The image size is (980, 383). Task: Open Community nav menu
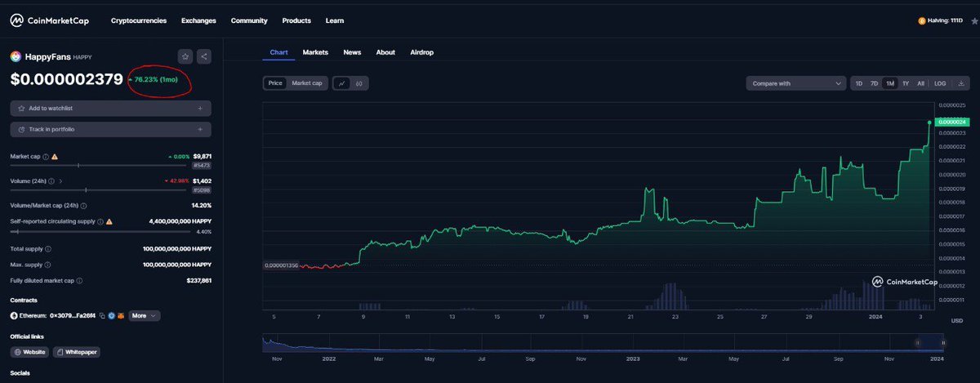(x=249, y=20)
